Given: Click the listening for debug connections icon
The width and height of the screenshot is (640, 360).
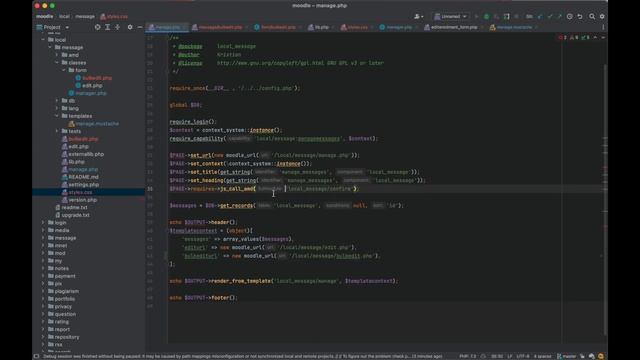Looking at the screenshot, I should point(507,16).
